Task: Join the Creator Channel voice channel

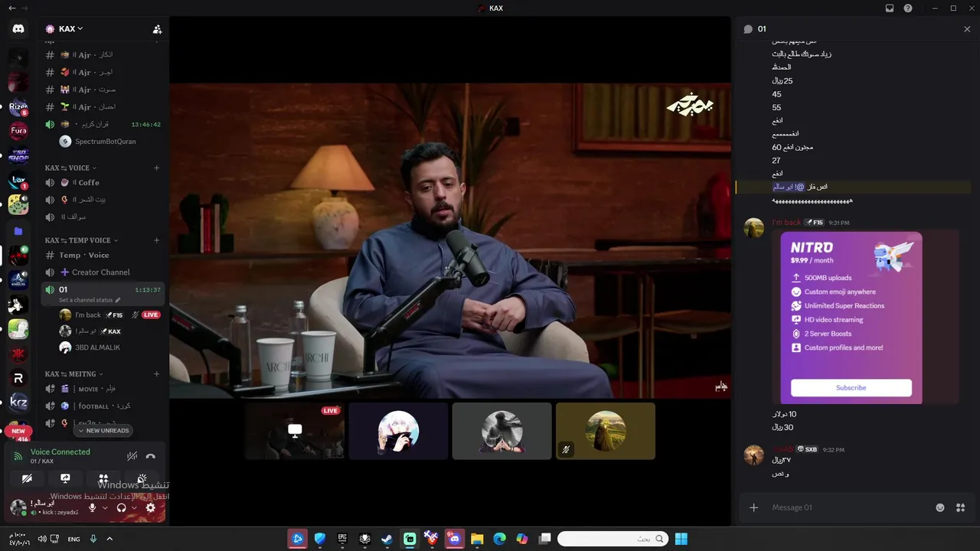Action: pyautogui.click(x=103, y=272)
